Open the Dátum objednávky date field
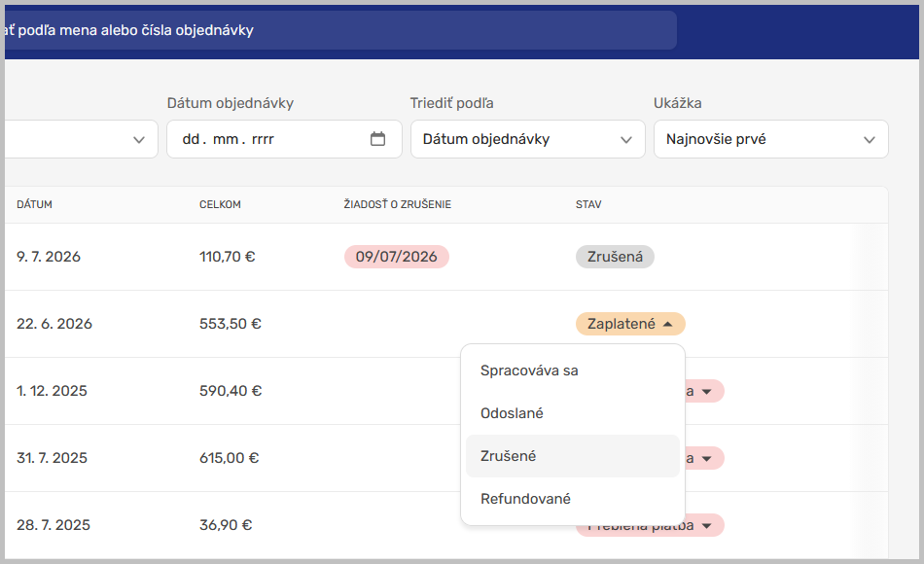This screenshot has height=564, width=924. click(x=284, y=139)
